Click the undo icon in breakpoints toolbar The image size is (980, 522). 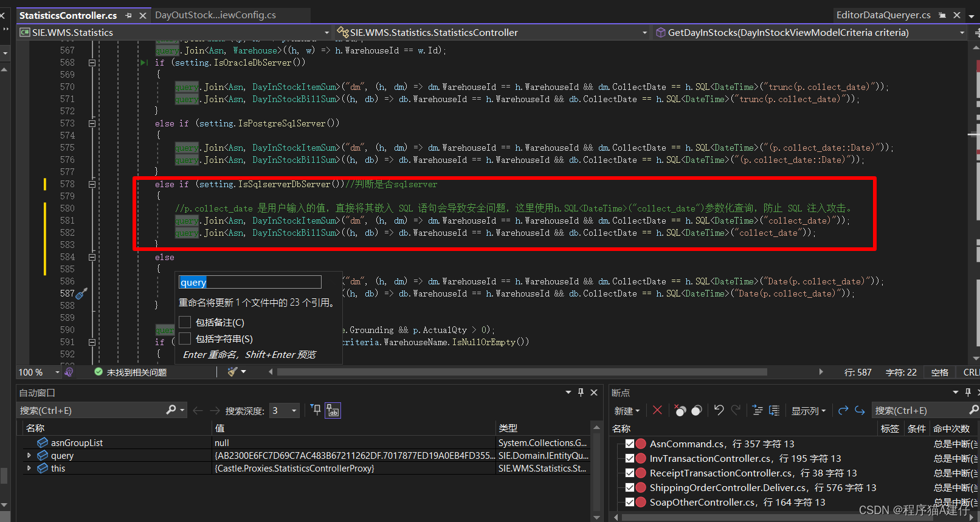719,410
